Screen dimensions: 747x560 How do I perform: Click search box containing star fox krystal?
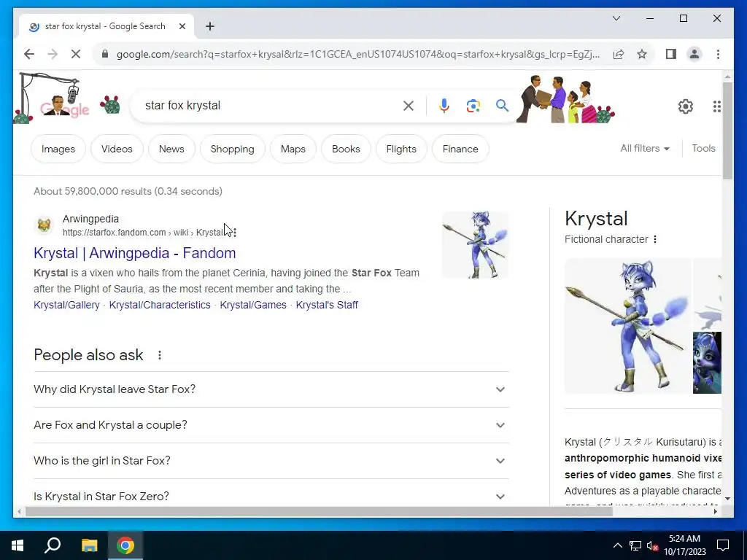(x=269, y=106)
